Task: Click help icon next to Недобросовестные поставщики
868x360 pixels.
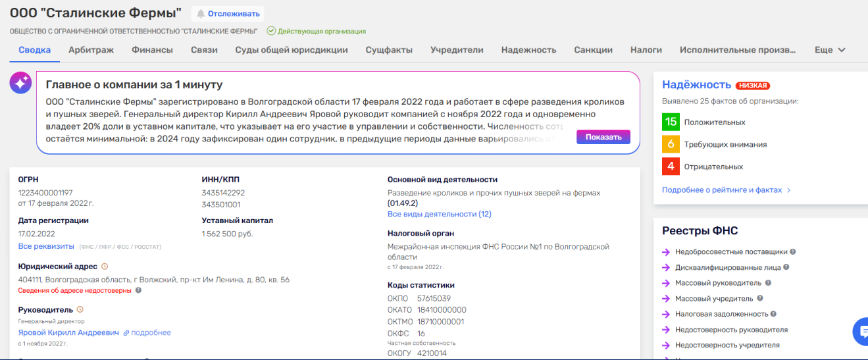Action: (793, 251)
